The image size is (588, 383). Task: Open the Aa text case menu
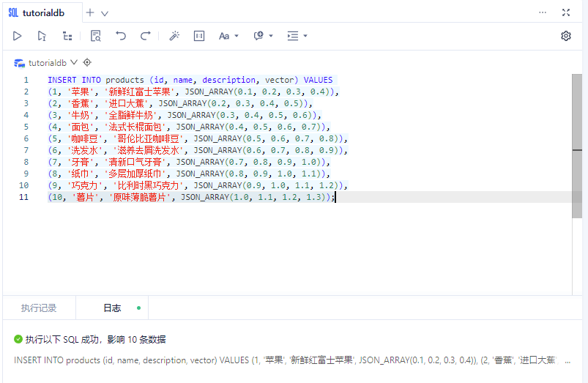pos(228,36)
